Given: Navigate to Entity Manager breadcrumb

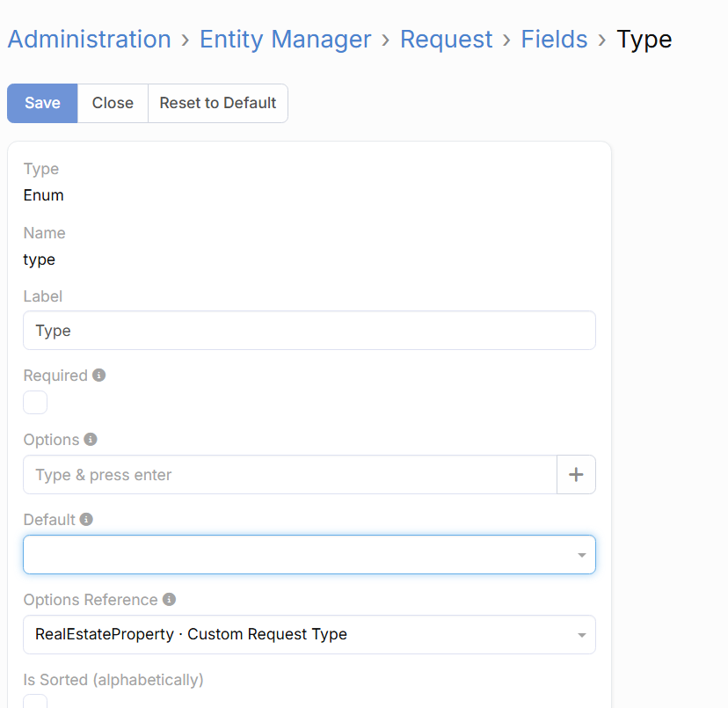Looking at the screenshot, I should (x=285, y=40).
